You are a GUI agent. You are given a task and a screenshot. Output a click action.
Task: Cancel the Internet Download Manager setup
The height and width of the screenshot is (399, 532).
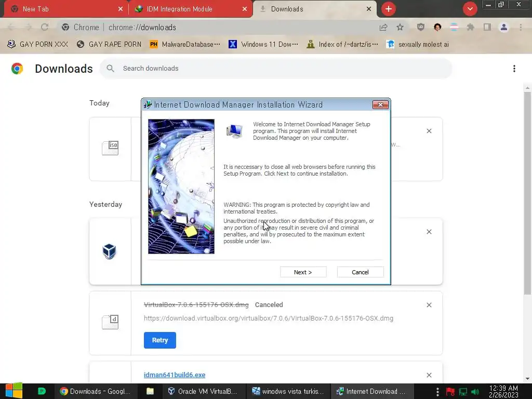[x=360, y=272]
